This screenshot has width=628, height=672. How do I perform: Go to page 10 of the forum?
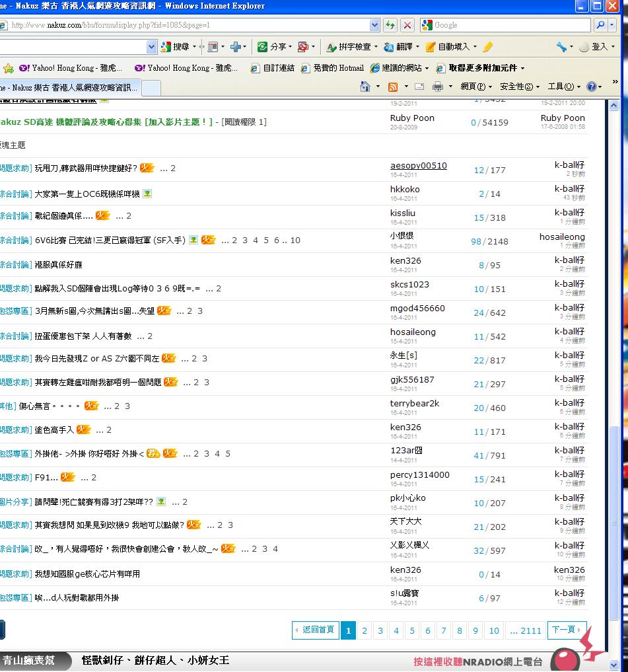coord(494,630)
